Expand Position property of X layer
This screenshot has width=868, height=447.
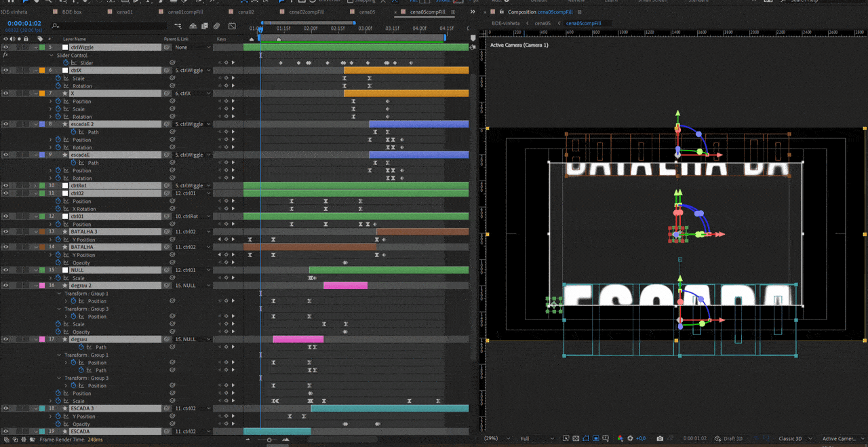click(50, 101)
